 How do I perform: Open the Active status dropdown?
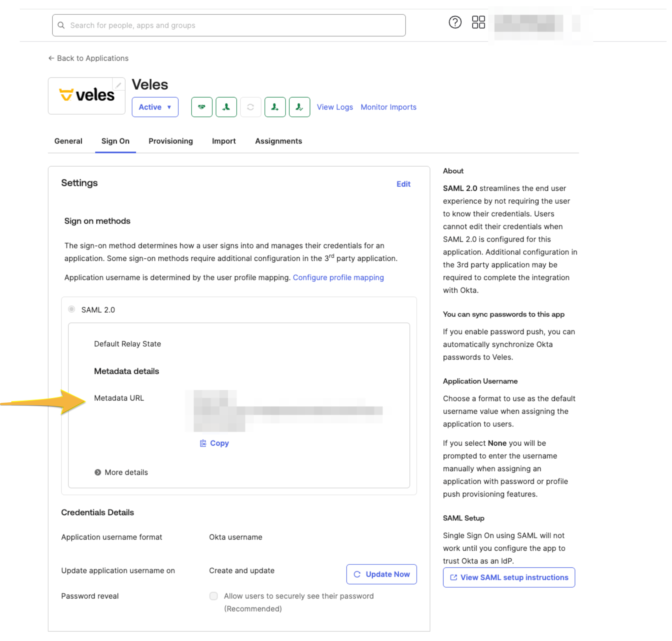[x=155, y=107]
